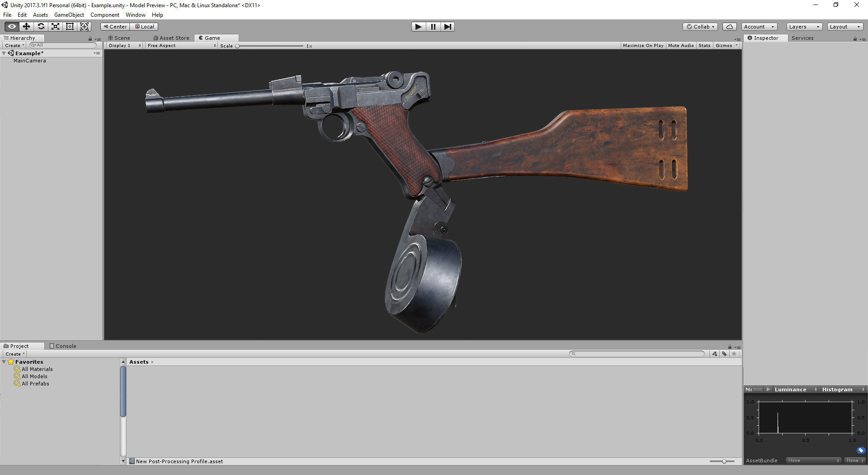868x475 pixels.
Task: Switch to the Console tab
Action: pos(63,346)
